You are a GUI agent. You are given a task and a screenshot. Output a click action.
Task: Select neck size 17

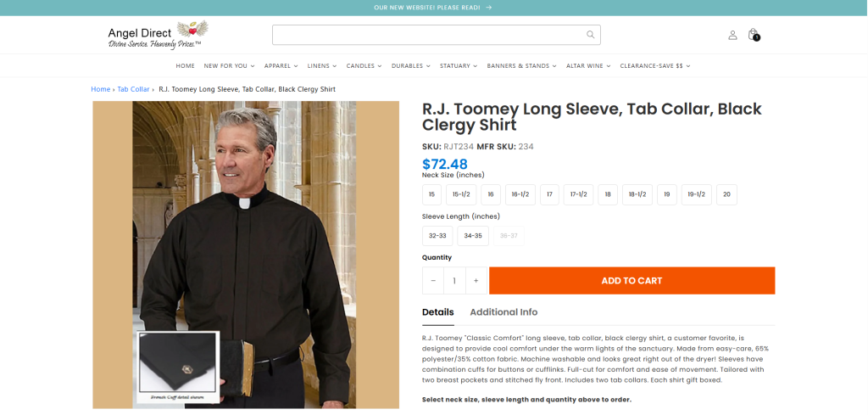click(549, 194)
